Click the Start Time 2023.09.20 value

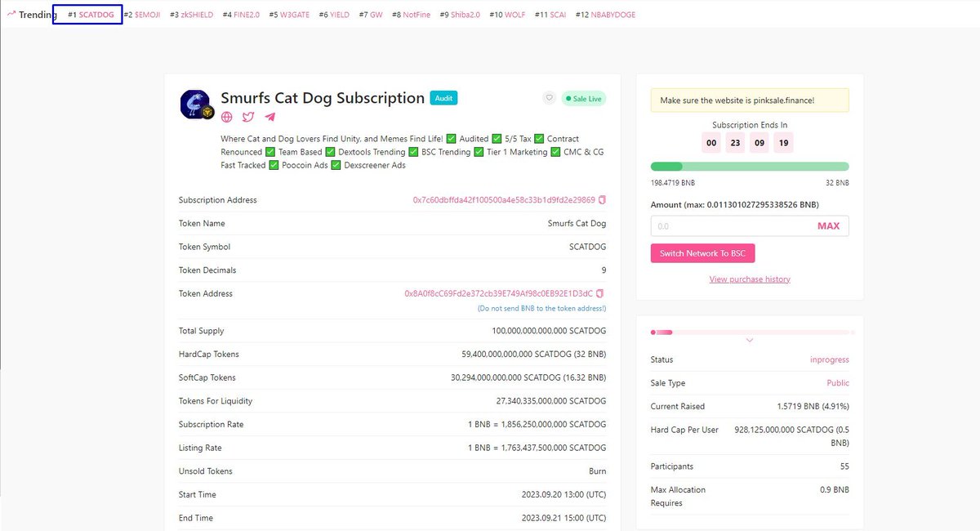point(564,495)
